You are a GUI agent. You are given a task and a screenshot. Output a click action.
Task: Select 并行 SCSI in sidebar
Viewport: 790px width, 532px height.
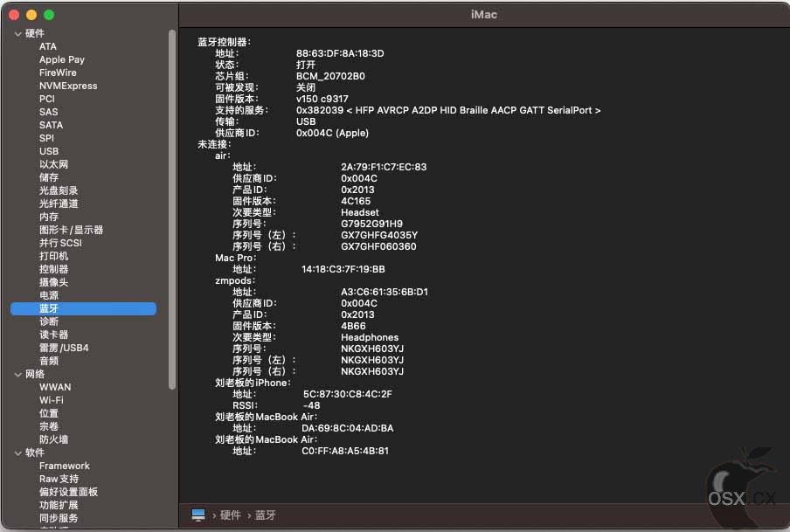[x=60, y=243]
